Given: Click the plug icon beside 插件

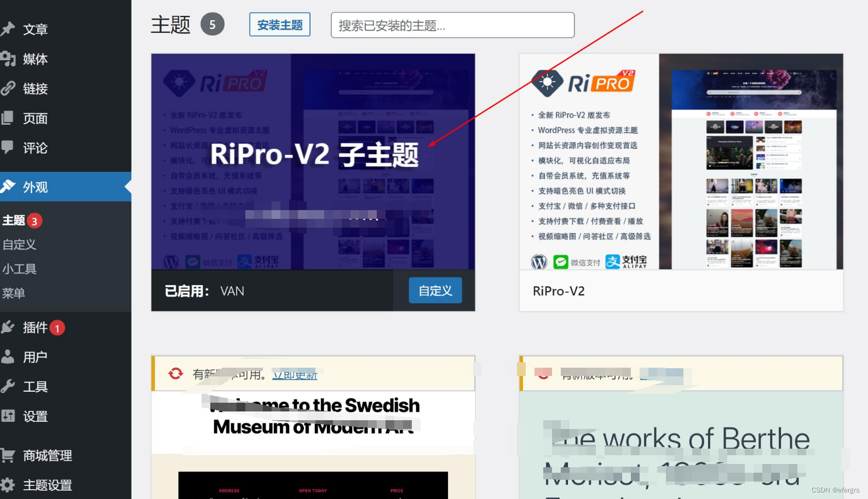Looking at the screenshot, I should point(8,327).
